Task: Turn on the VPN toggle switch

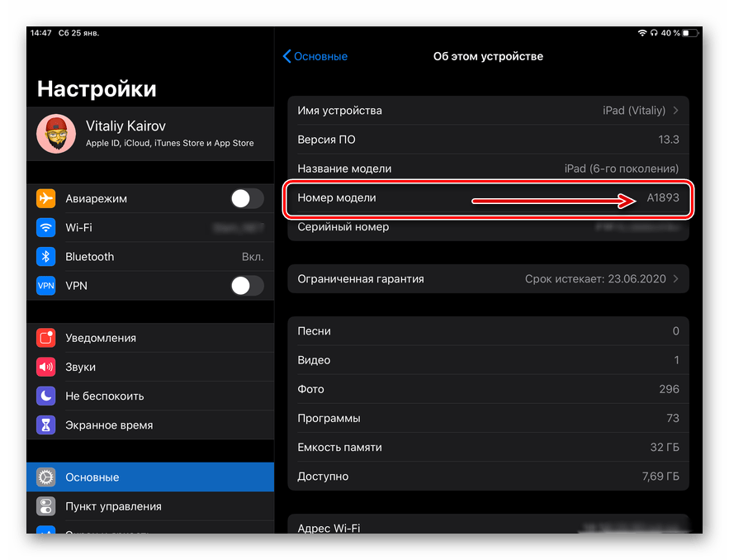Action: 247,286
